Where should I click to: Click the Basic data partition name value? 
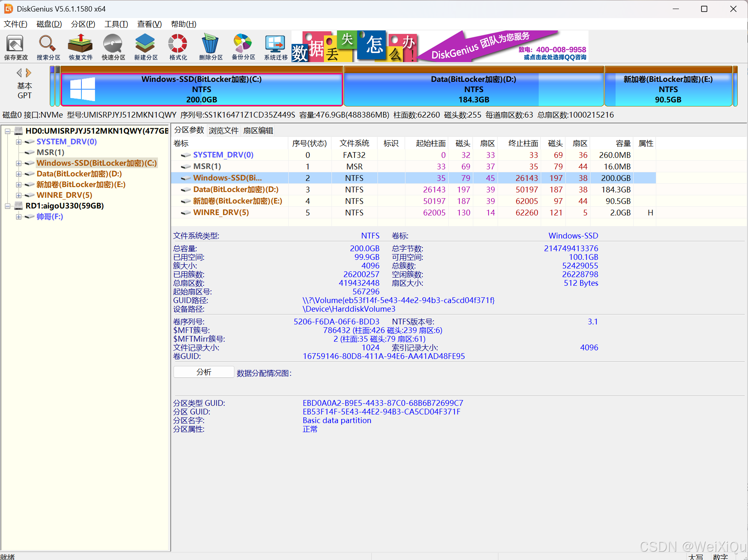pos(337,420)
